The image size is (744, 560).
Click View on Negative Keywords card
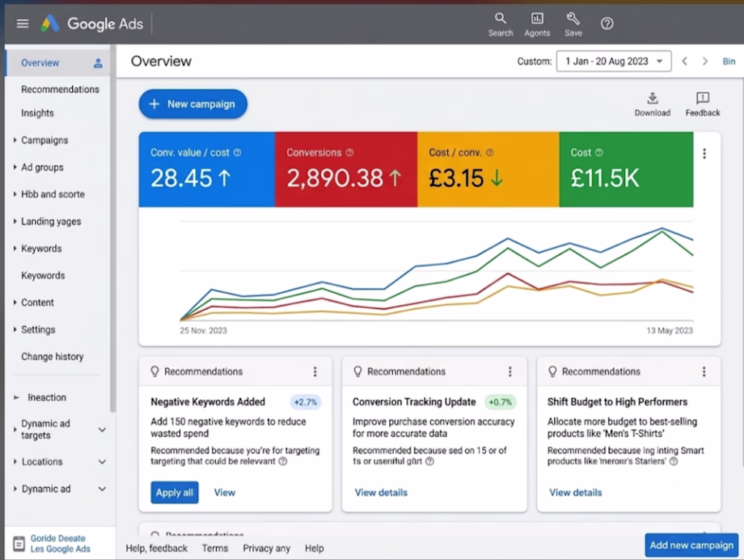click(x=225, y=492)
